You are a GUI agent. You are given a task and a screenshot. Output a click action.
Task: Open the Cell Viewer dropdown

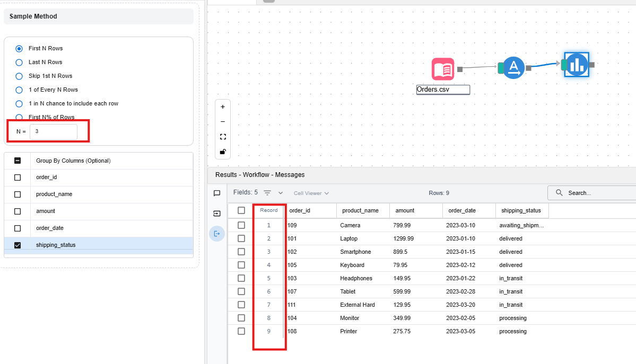tap(311, 193)
